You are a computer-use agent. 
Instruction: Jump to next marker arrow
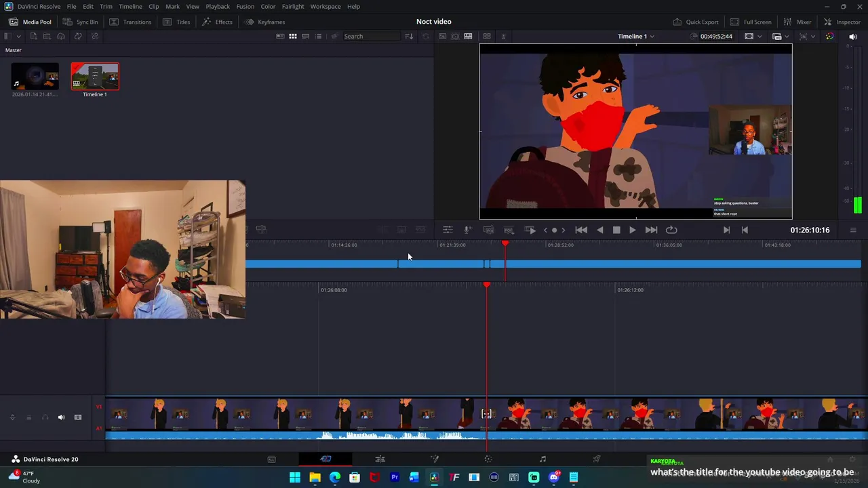564,230
